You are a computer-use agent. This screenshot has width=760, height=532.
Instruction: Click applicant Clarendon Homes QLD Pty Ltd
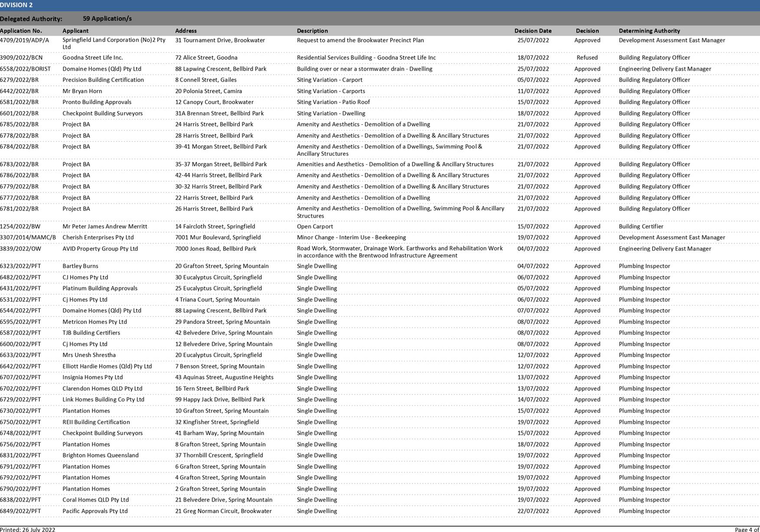[102, 389]
